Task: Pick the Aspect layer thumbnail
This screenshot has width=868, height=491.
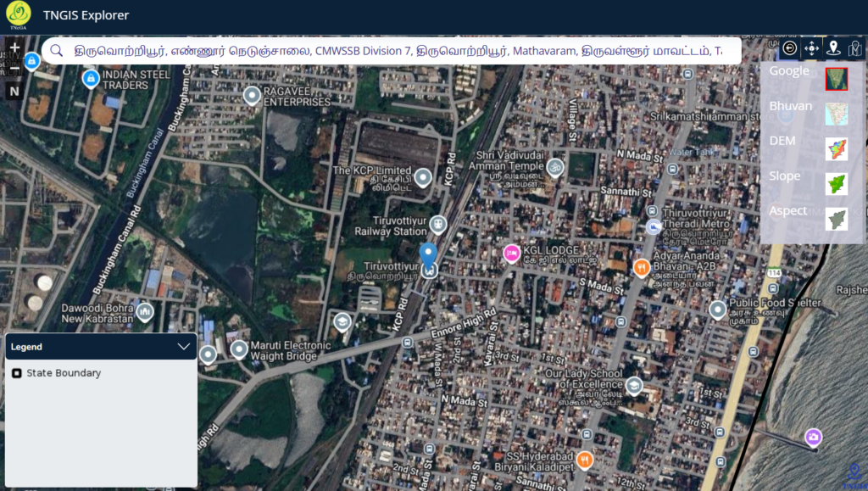Action: pos(837,219)
